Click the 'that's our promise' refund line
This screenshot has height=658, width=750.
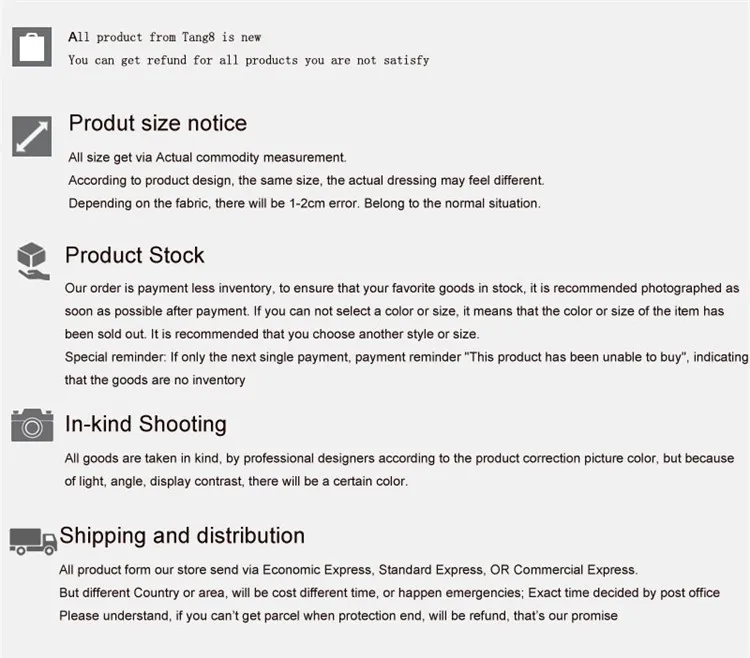tap(338, 616)
